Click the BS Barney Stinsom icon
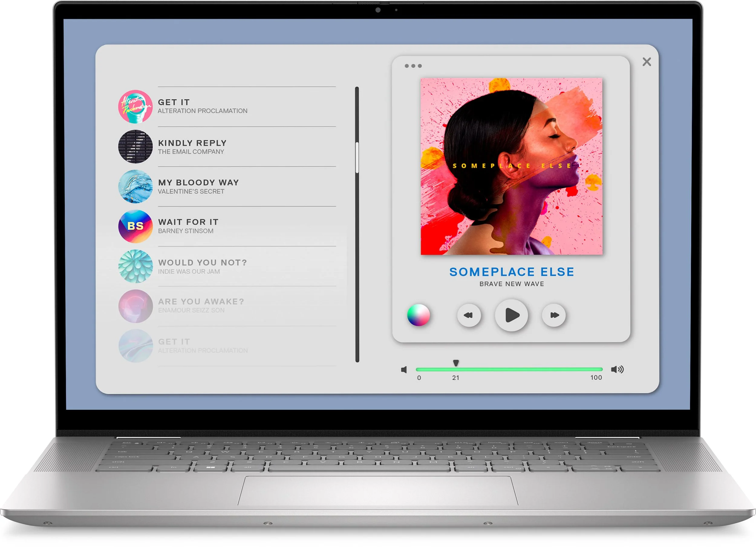Viewport: 756px width, 557px height. coord(135,226)
